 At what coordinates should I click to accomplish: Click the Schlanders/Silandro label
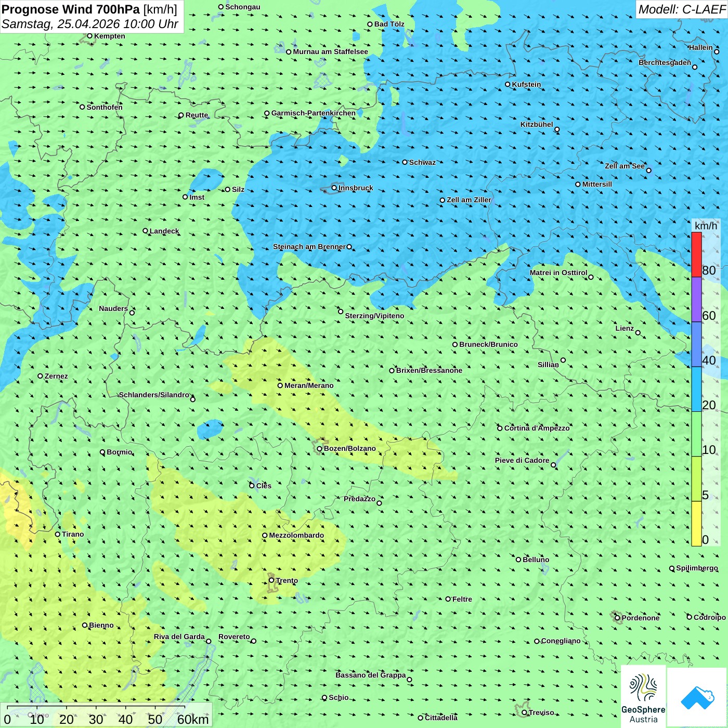tap(154, 395)
